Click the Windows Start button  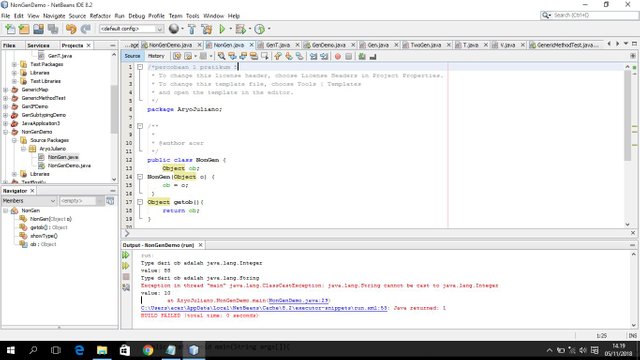(x=11, y=350)
